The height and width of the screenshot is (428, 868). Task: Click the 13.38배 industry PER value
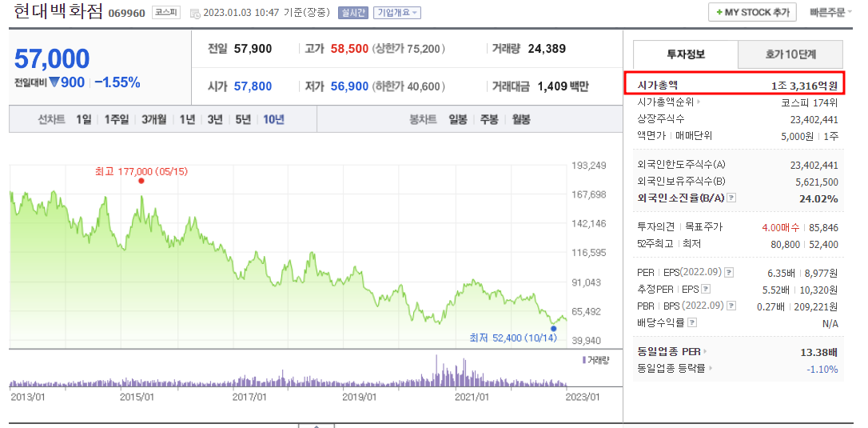point(818,352)
